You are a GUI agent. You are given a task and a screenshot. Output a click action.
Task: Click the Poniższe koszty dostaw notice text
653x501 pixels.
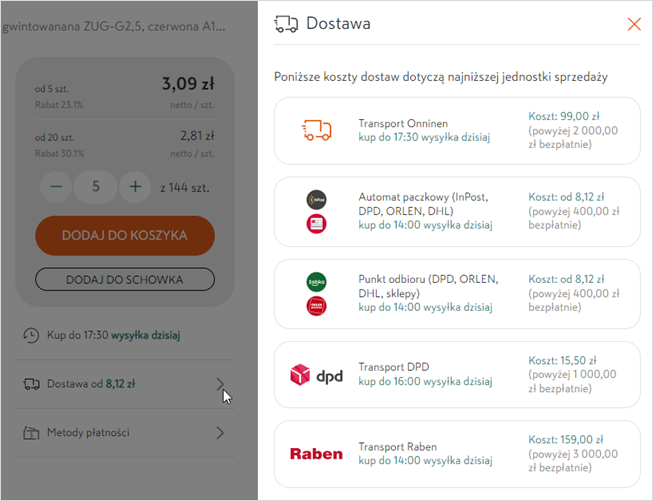[x=441, y=77]
